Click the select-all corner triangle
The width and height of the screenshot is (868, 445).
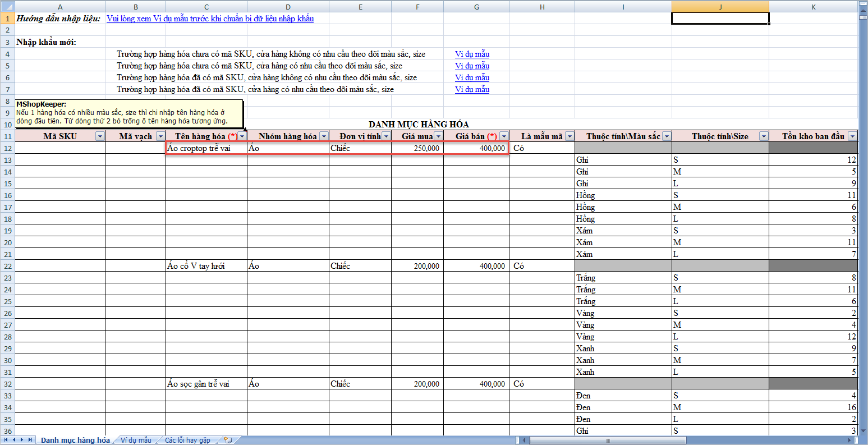7,7
